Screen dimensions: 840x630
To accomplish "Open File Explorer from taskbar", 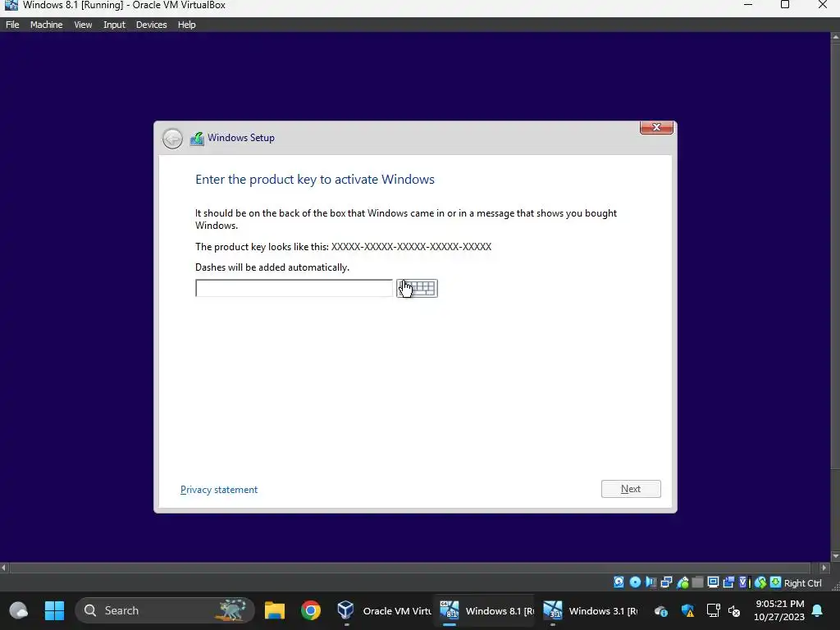I will coord(274,610).
